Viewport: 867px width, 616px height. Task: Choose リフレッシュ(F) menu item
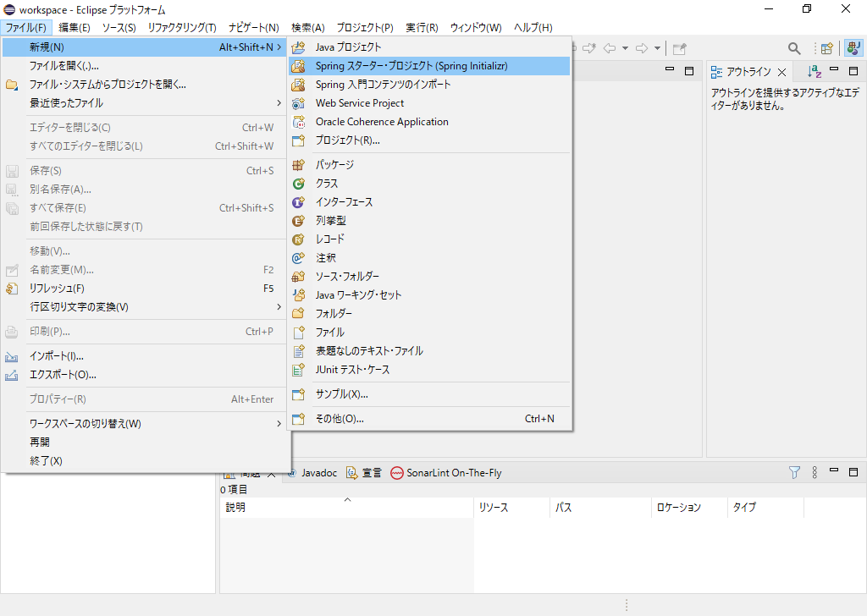point(144,289)
